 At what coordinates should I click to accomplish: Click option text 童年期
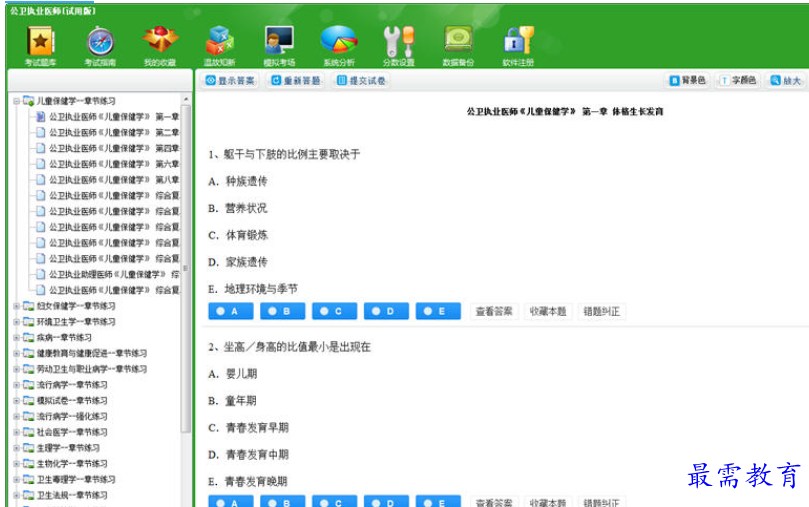tap(241, 401)
